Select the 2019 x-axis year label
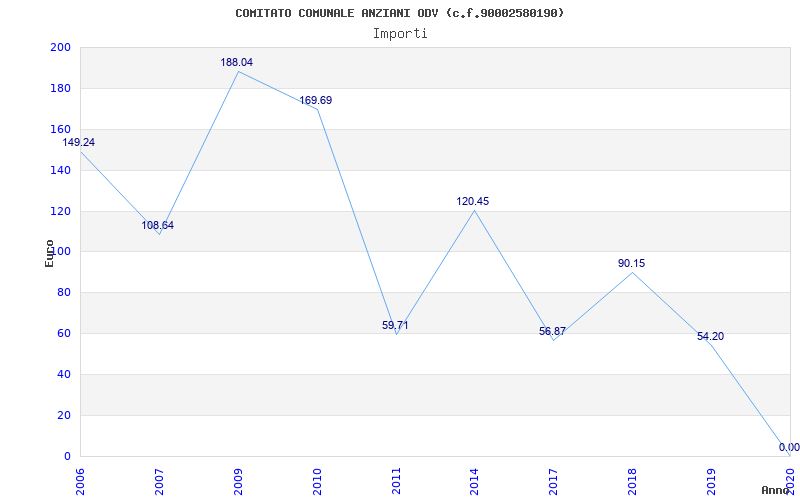The width and height of the screenshot is (800, 500). coord(711,482)
